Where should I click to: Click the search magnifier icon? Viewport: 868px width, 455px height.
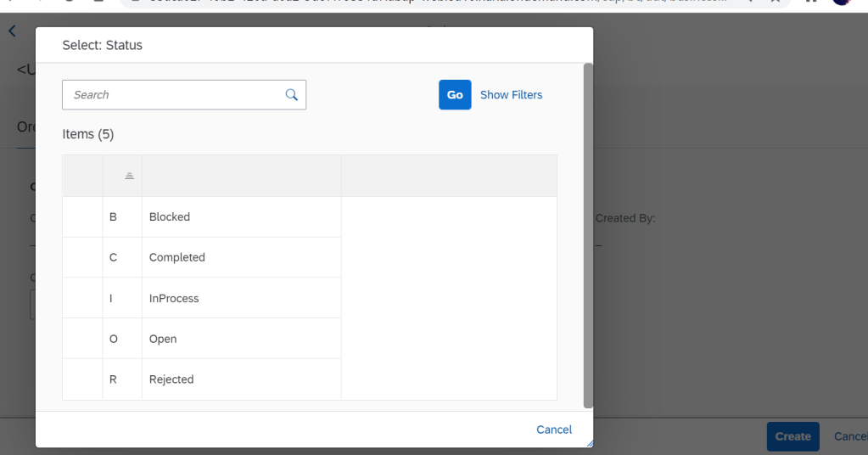[x=292, y=95]
